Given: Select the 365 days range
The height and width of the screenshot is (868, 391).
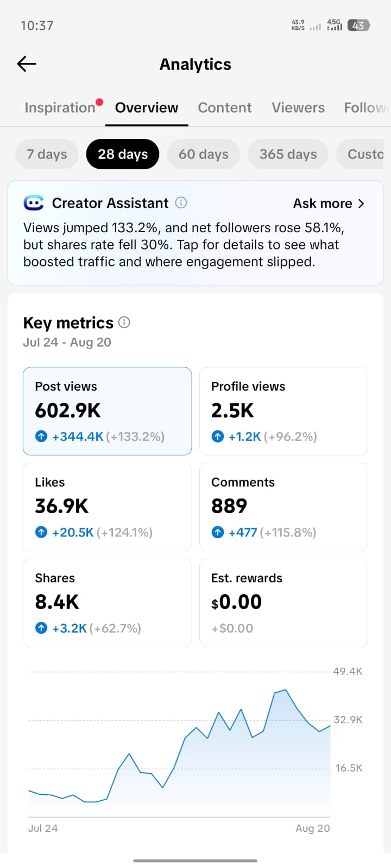Looking at the screenshot, I should (288, 154).
